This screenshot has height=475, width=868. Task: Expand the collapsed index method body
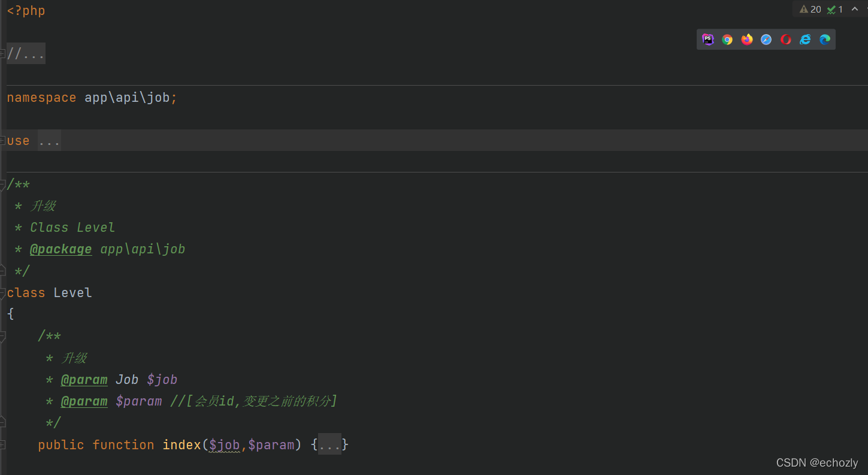(330, 444)
